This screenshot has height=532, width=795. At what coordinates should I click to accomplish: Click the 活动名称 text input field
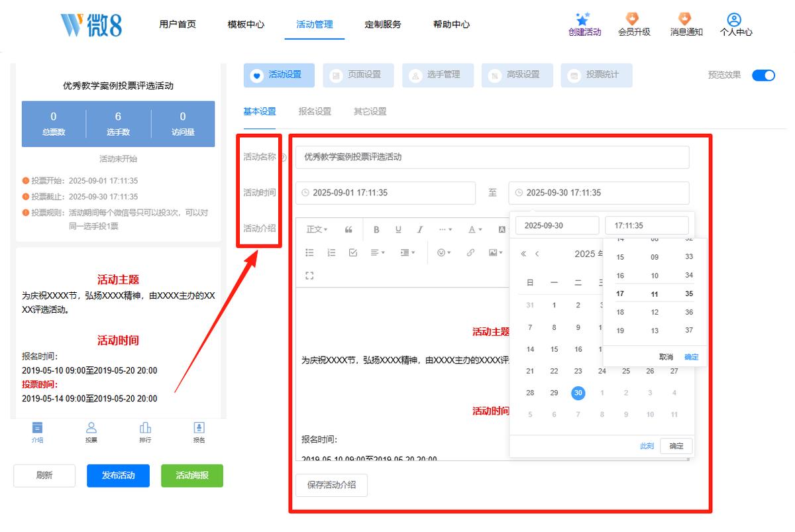pos(492,157)
